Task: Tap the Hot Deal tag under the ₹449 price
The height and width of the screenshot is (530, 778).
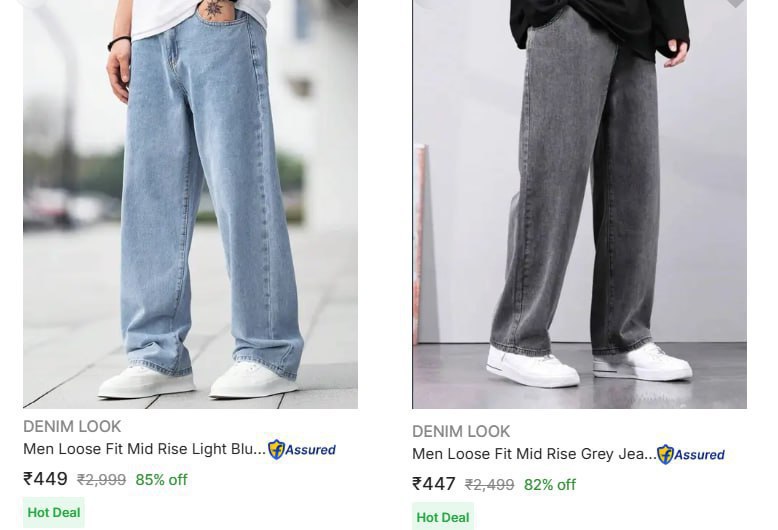Action: (54, 513)
